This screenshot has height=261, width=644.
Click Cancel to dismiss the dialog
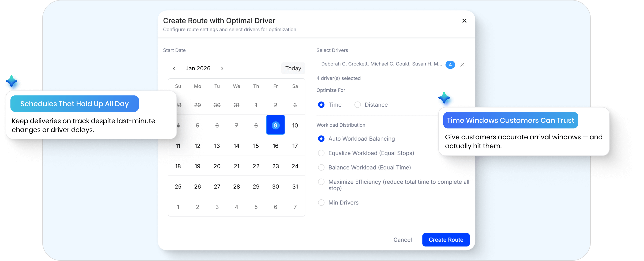(x=403, y=239)
